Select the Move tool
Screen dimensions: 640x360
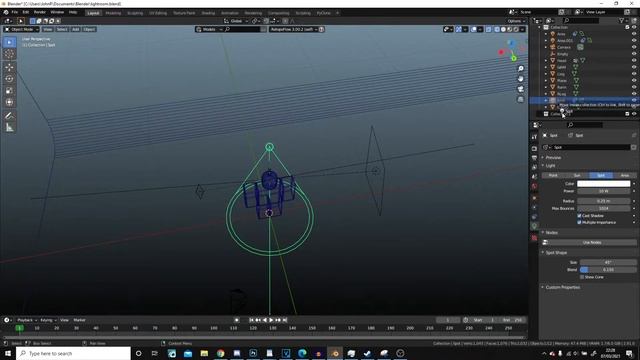[x=9, y=67]
